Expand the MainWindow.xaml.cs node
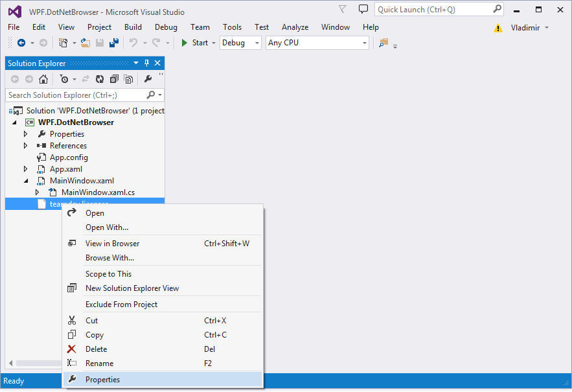Image resolution: width=572 pixels, height=392 pixels. tap(37, 192)
